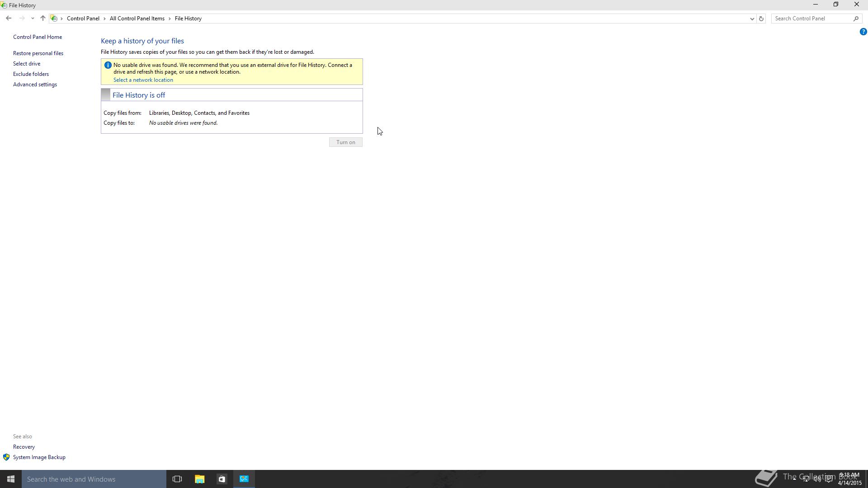Viewport: 868px width, 488px height.
Task: Open the notifications action center icon
Action: 829,479
